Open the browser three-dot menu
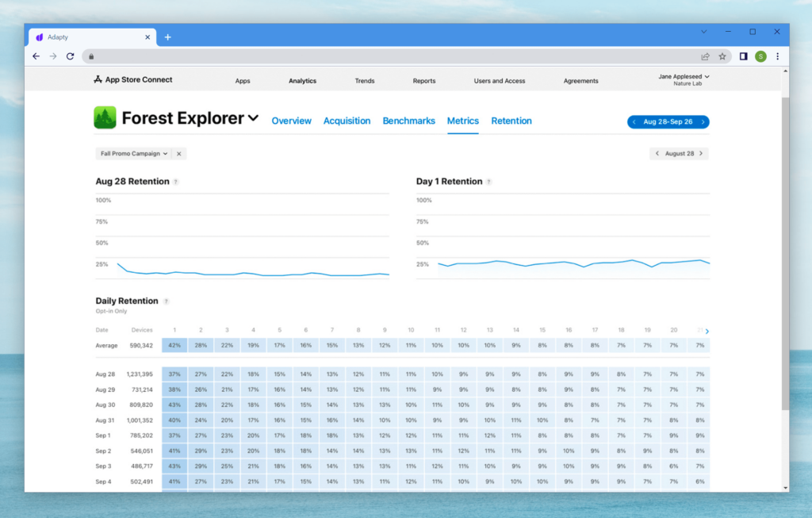Viewport: 812px width, 518px height. [x=777, y=56]
